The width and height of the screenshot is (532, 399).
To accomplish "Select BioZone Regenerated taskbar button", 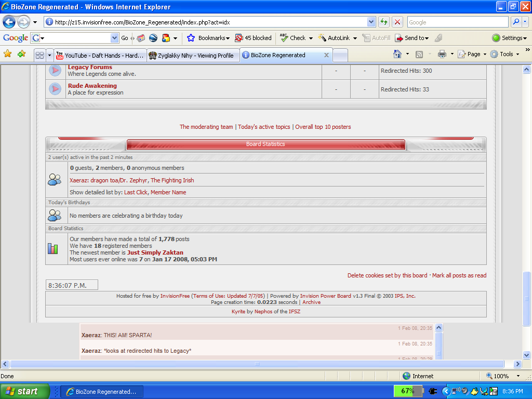I will point(102,392).
